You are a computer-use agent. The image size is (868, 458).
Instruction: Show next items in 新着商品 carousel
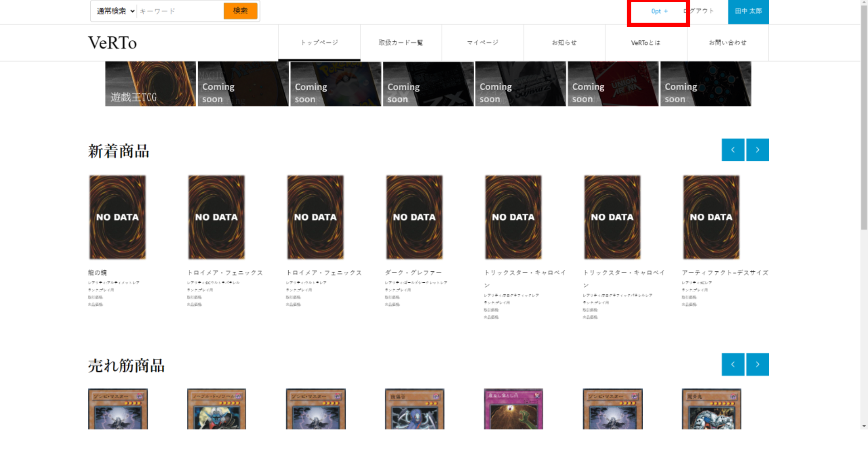click(x=757, y=150)
